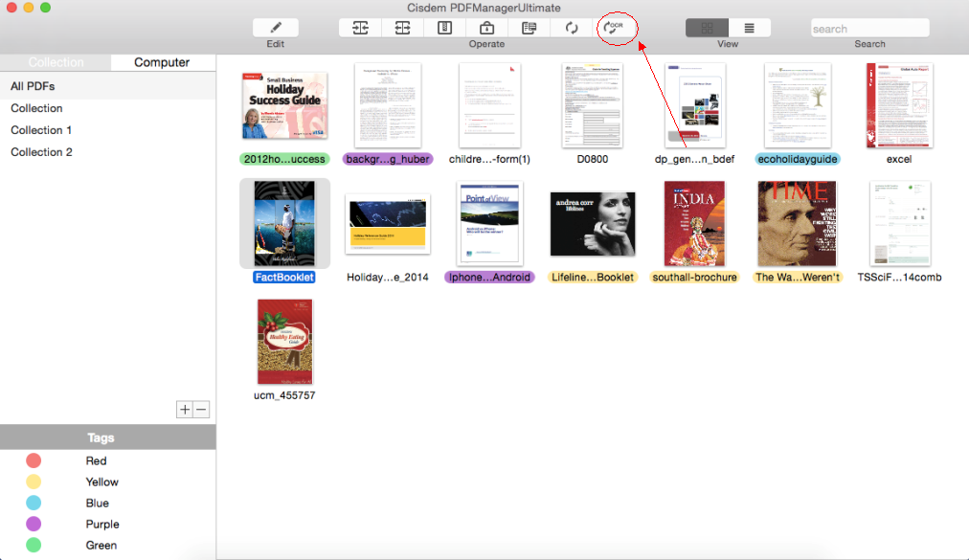
Task: Open the Computer tab in sidebar
Action: [x=162, y=62]
